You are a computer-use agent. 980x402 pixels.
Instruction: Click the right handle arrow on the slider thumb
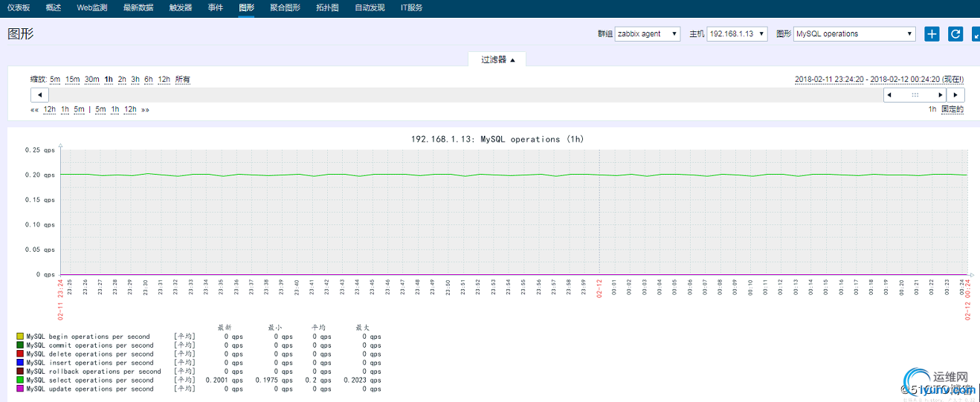[941, 95]
